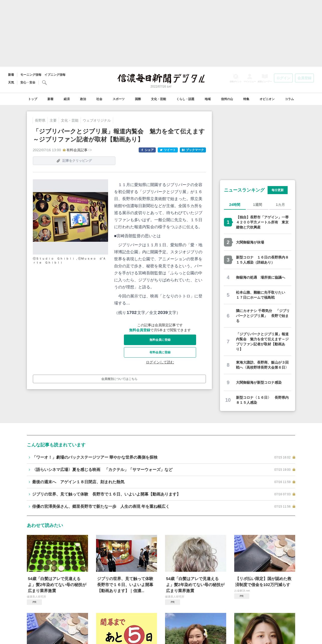Image resolution: width=322 pixels, height=644 pixels.
Task: Click イブニング信毎 header link
Action: 55,75
